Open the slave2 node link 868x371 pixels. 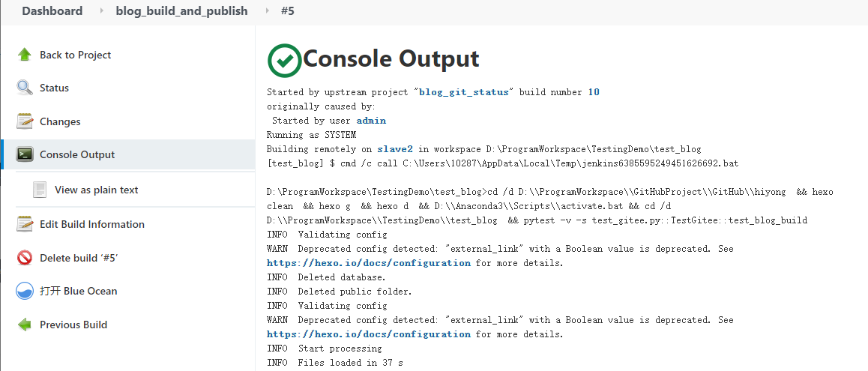coord(395,149)
